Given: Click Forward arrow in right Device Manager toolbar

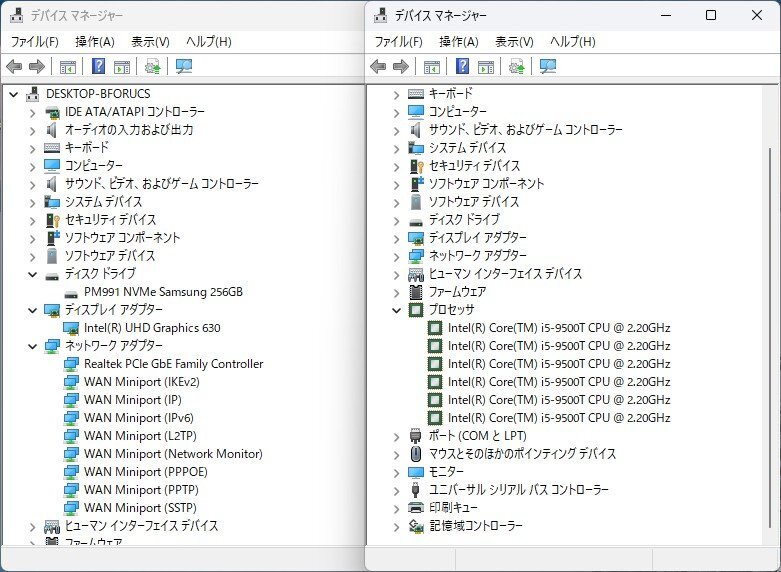Looking at the screenshot, I should (x=401, y=66).
